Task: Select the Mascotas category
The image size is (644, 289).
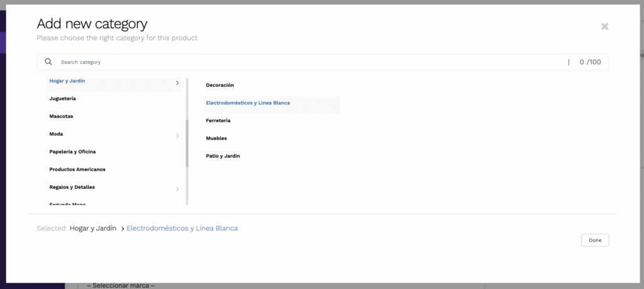Action: (x=61, y=116)
